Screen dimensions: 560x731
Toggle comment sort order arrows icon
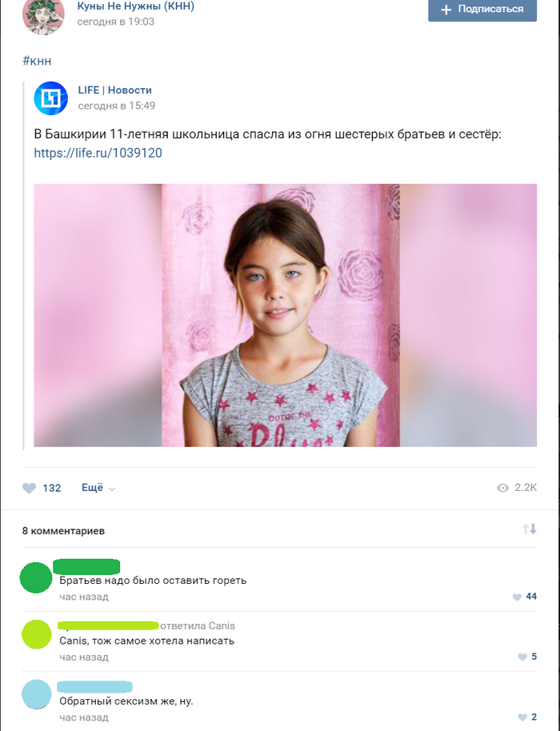pyautogui.click(x=530, y=529)
